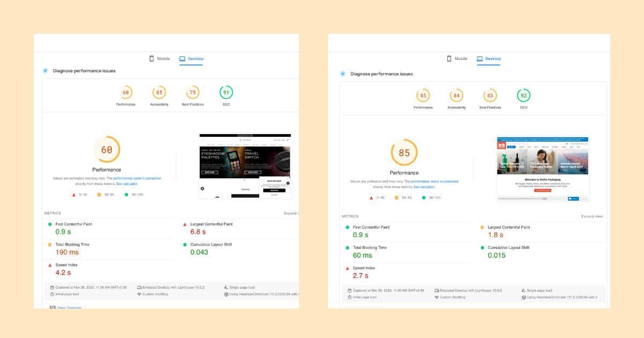
Task: Click the eyeshadow palettes website screenshot thumbnail
Action: point(245,166)
